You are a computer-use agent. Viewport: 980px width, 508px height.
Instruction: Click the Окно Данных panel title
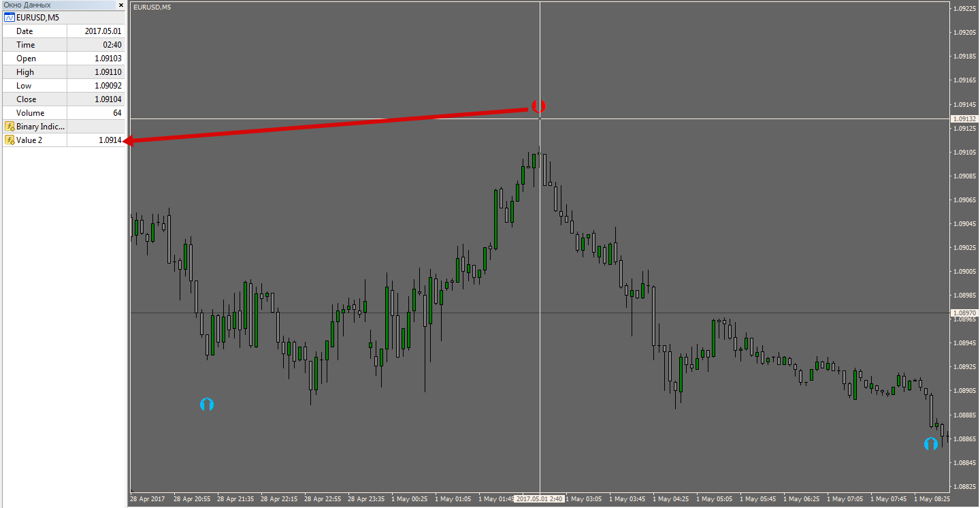point(27,5)
